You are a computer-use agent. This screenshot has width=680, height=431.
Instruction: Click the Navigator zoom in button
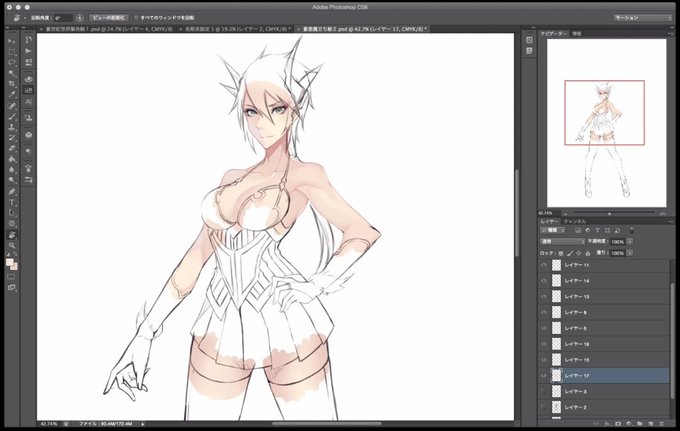pyautogui.click(x=662, y=213)
